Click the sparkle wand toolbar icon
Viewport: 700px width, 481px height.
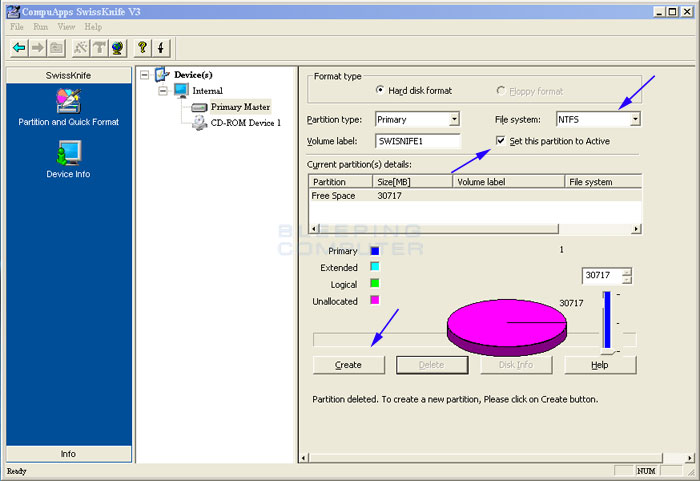coord(81,47)
